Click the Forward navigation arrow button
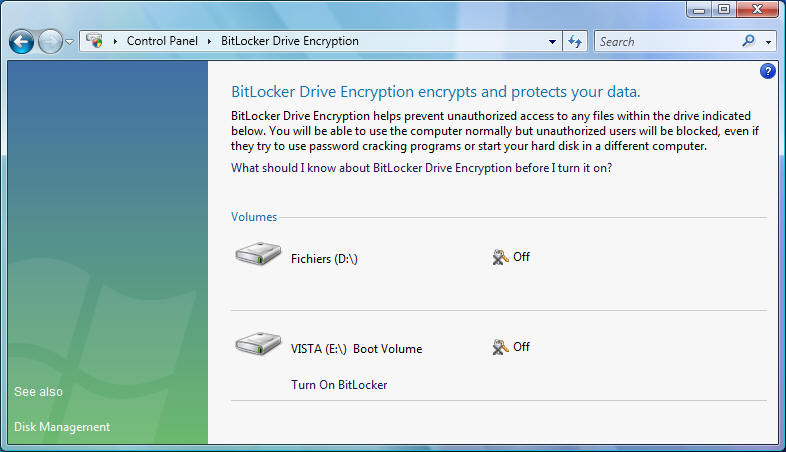Viewport: 786px width, 452px height. 50,42
